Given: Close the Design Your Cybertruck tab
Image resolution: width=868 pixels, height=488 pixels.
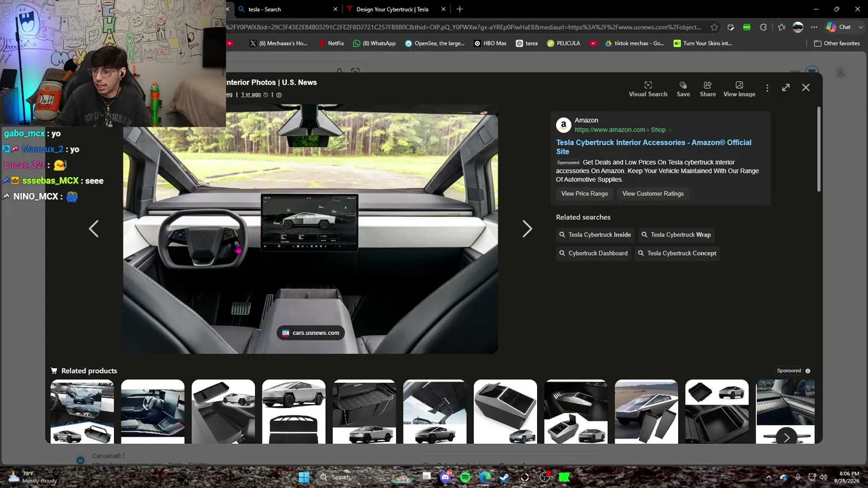Looking at the screenshot, I should (443, 9).
